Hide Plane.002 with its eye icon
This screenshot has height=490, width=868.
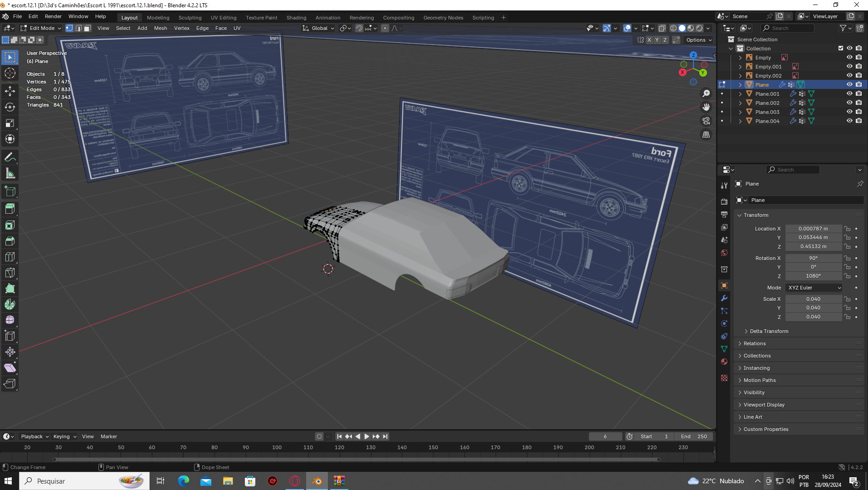[849, 103]
